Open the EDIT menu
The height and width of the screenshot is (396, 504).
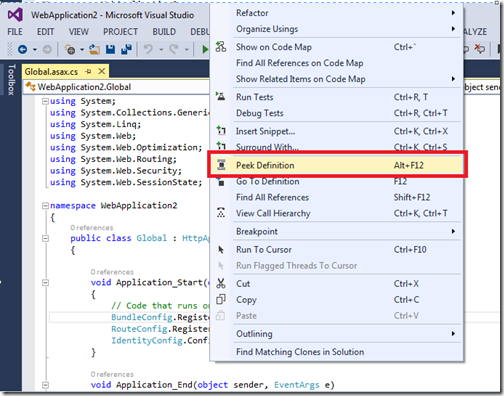pos(46,32)
